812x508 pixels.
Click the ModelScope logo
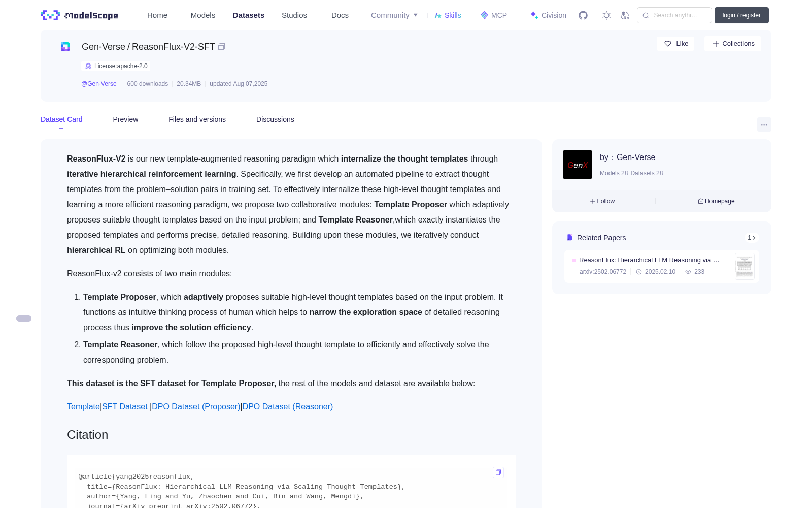79,15
